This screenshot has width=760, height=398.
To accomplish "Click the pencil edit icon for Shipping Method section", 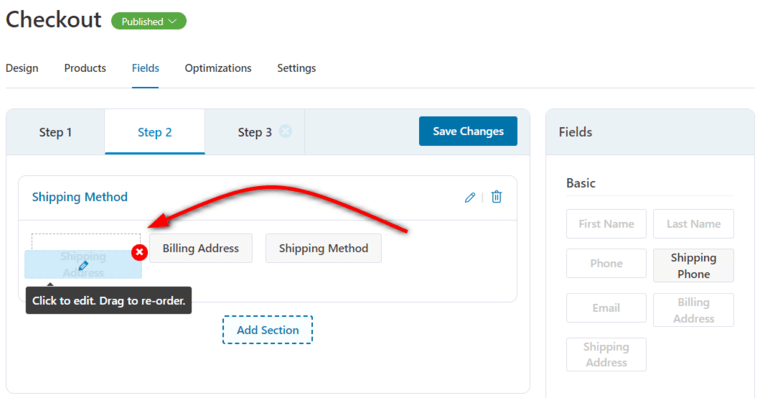I will pyautogui.click(x=470, y=197).
